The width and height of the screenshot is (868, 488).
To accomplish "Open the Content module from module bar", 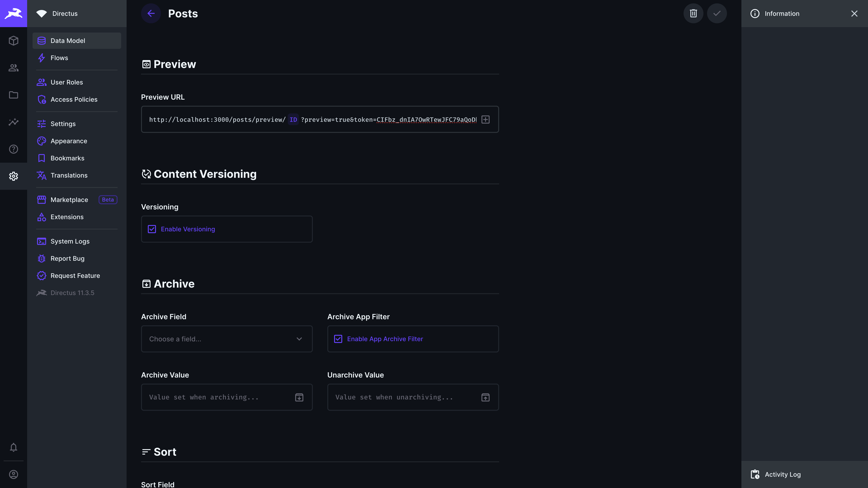I will (14, 40).
